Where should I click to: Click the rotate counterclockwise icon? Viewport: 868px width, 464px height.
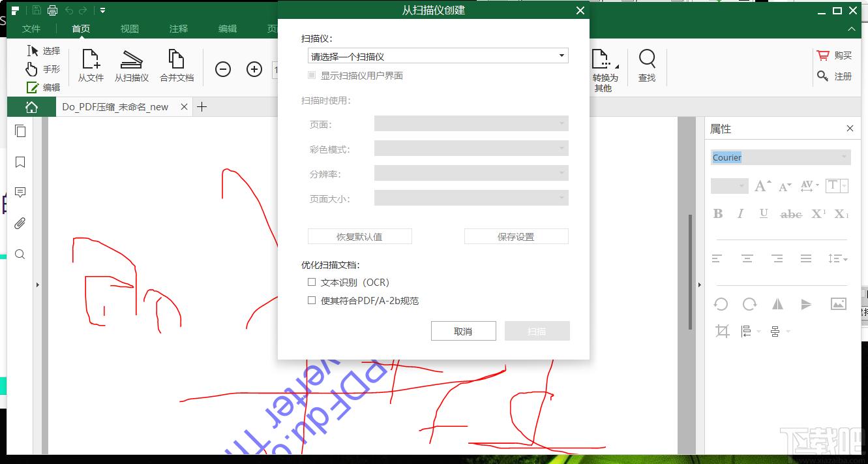(x=721, y=304)
